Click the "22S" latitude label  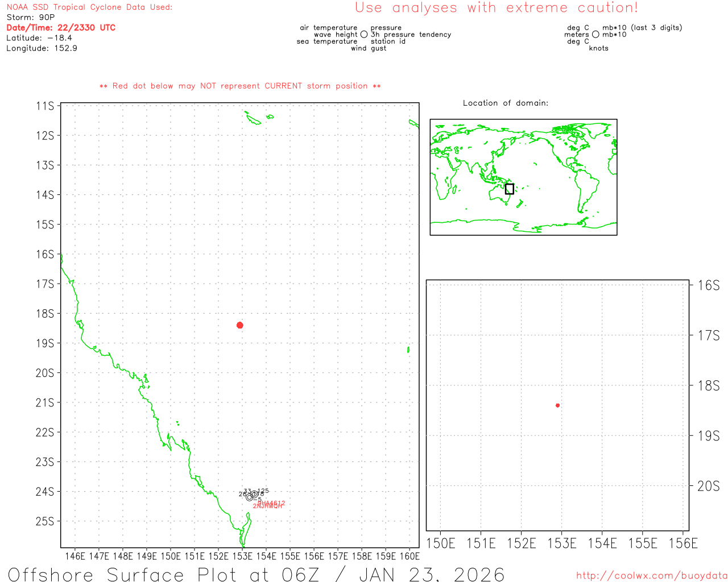pyautogui.click(x=45, y=432)
